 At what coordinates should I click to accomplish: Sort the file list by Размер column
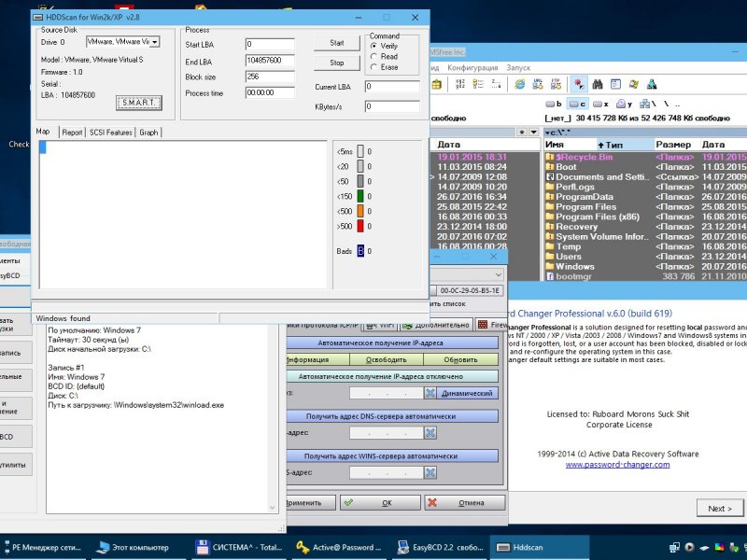(x=673, y=145)
